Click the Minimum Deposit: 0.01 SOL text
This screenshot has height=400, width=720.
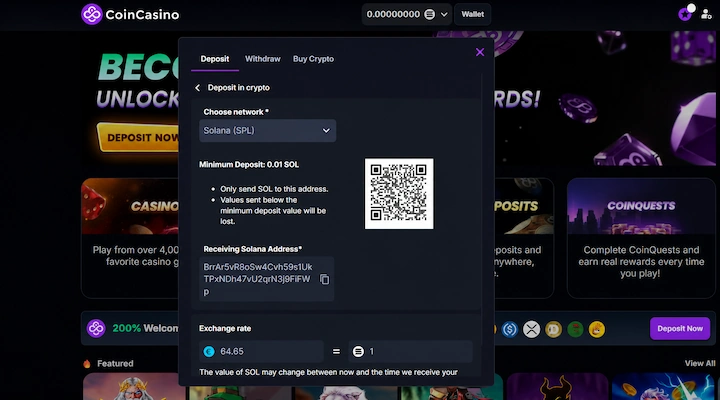tap(249, 164)
